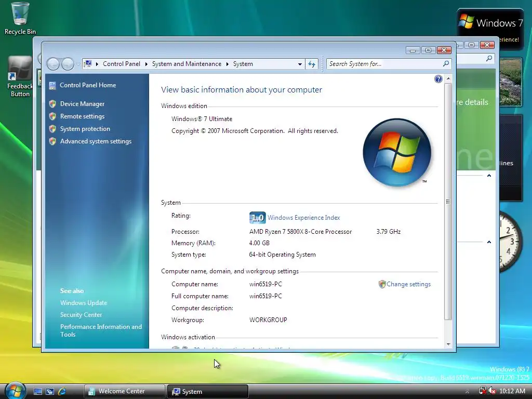Select the 64-bit Operating System value
The height and width of the screenshot is (399, 532).
pos(282,255)
